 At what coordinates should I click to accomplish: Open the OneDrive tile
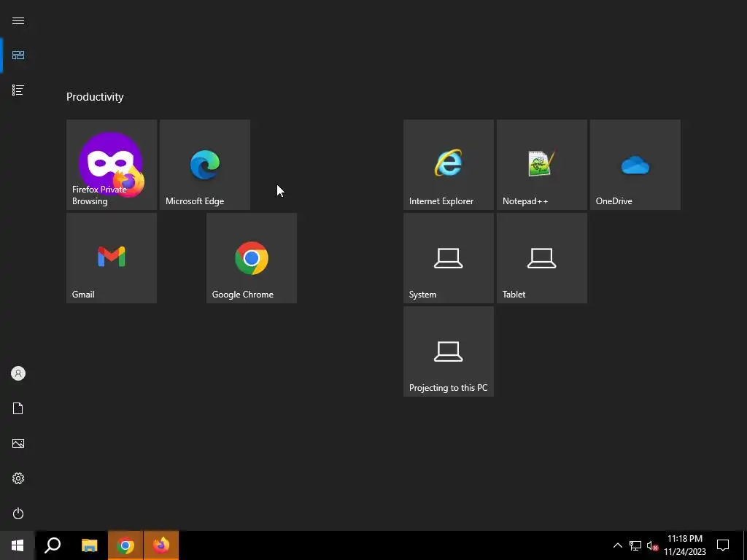[635, 164]
